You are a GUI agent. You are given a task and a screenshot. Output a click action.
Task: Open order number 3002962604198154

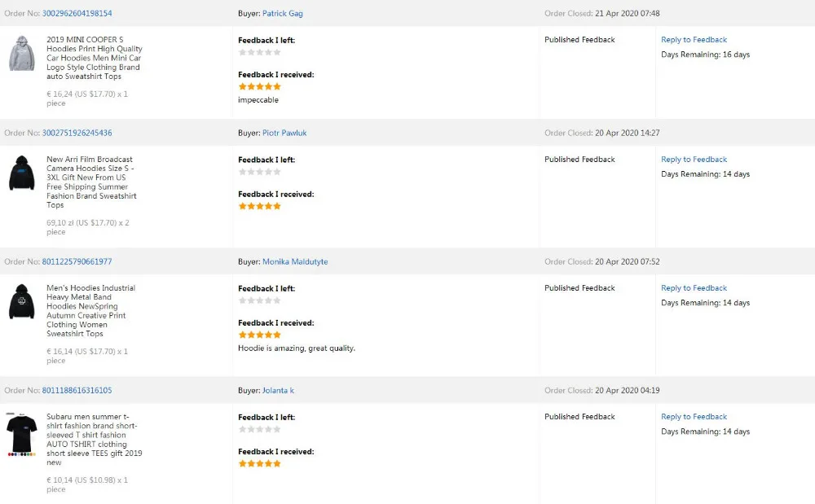tap(77, 14)
